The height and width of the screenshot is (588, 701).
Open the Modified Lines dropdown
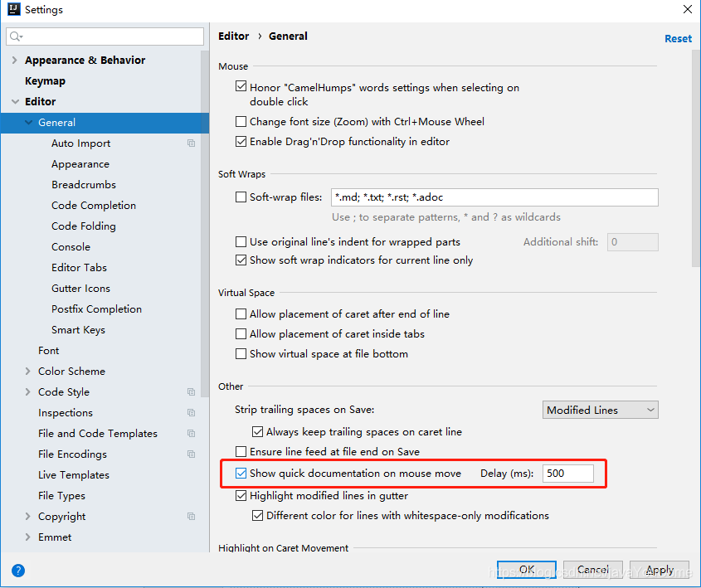tap(600, 410)
